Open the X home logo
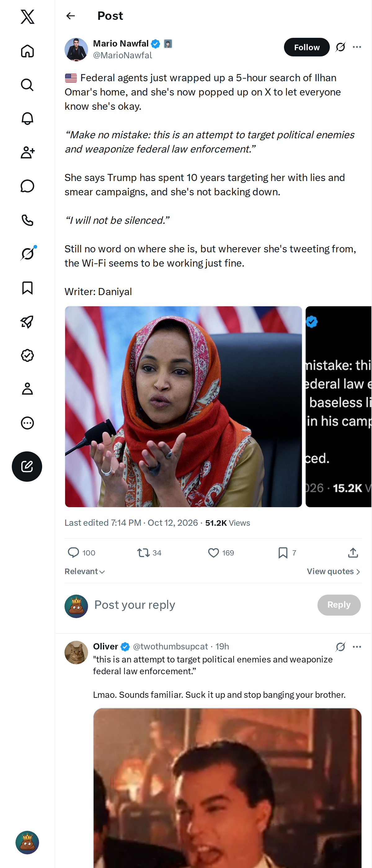 click(x=27, y=16)
